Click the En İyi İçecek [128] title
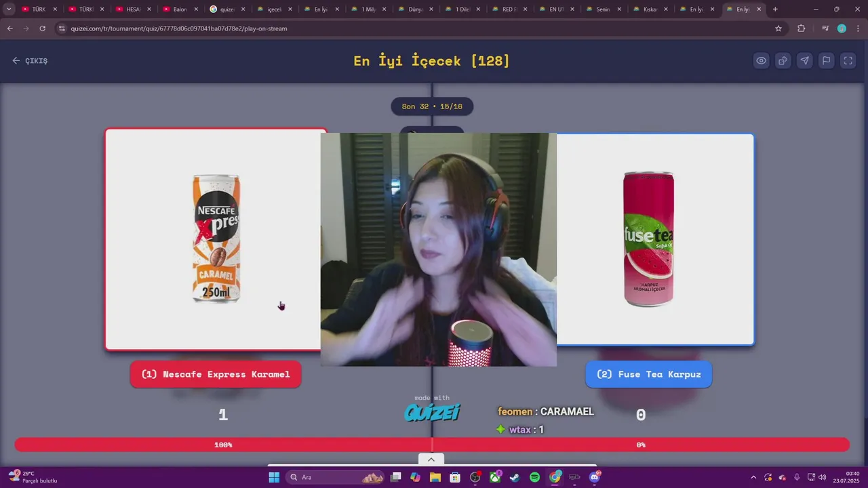This screenshot has height=488, width=868. tap(431, 60)
